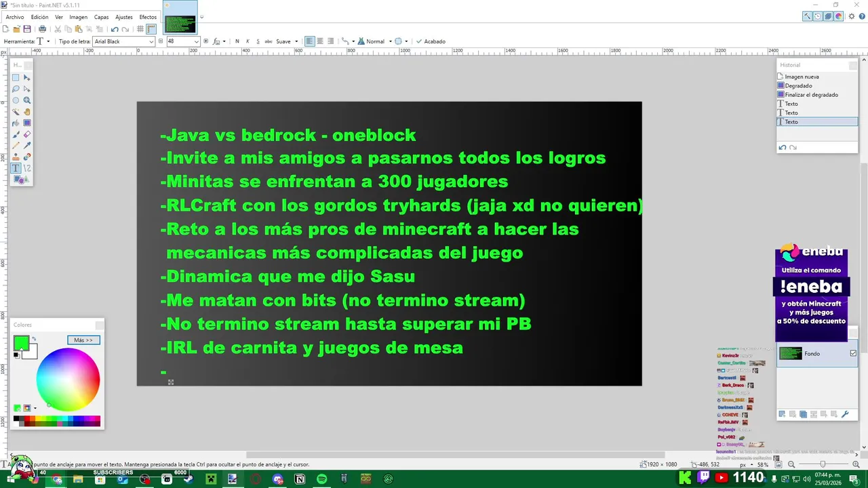This screenshot has height=488, width=868.
Task: Select the Gradient tool
Action: pyautogui.click(x=27, y=123)
